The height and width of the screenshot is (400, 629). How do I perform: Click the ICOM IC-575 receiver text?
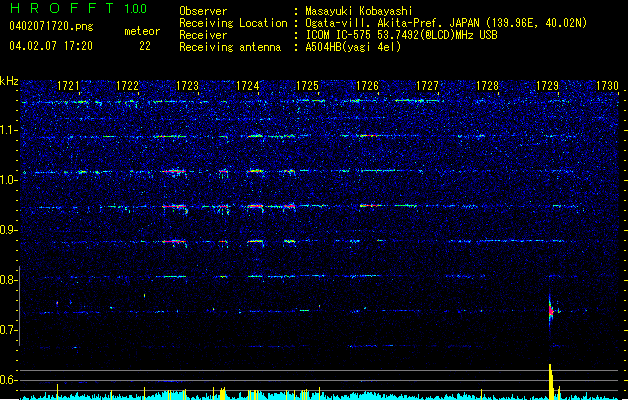pyautogui.click(x=401, y=35)
